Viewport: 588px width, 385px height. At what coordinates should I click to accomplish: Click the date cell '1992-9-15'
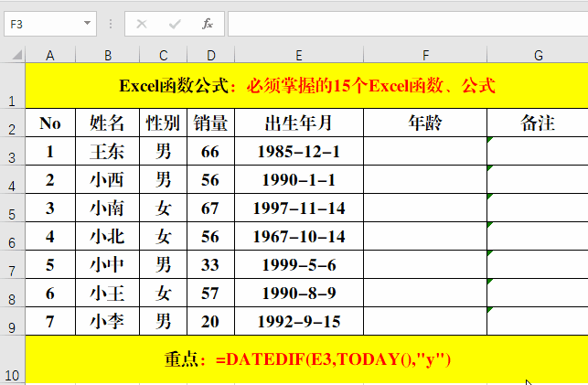(x=299, y=321)
